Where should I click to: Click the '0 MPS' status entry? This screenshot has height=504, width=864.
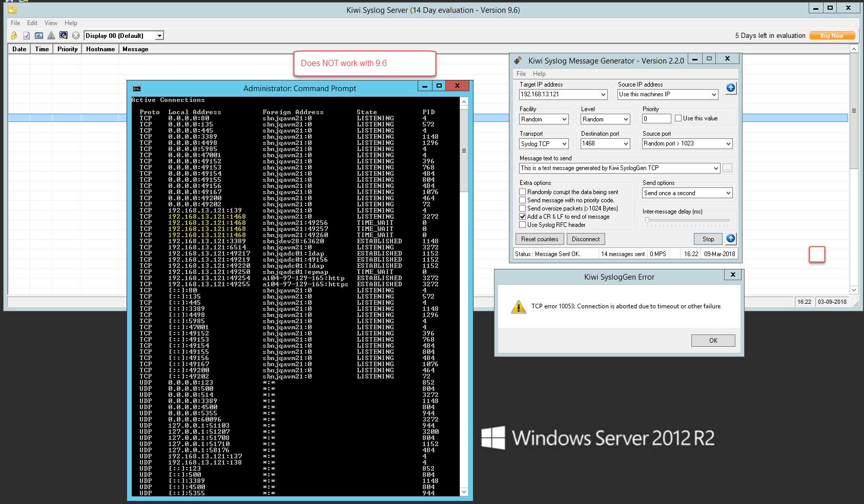pyautogui.click(x=658, y=254)
